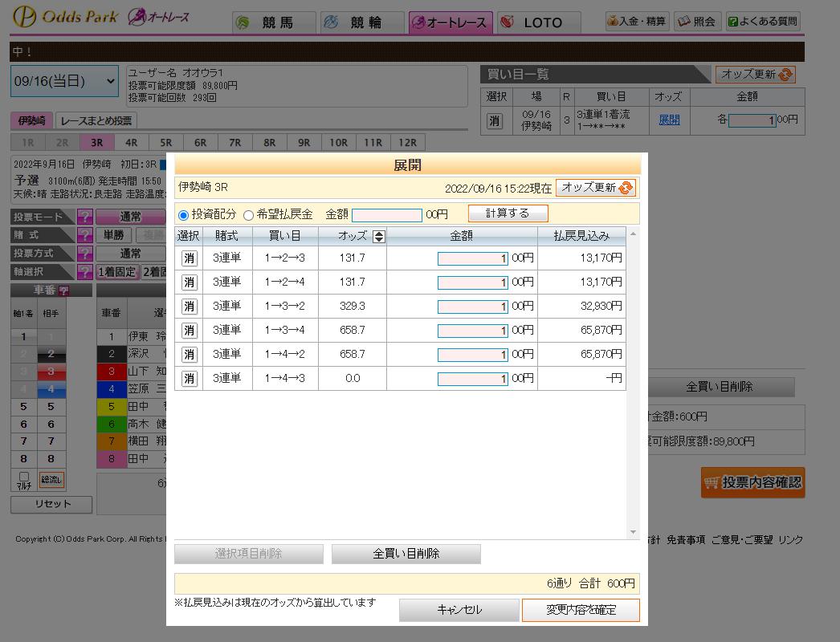
Task: Select partner number 2 in 相手 column
Action: (x=51, y=354)
